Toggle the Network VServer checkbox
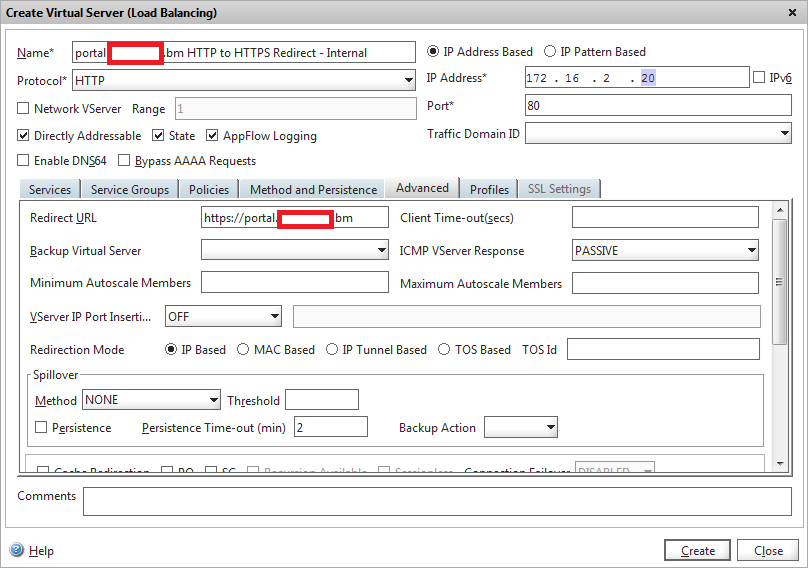Screen dimensions: 808x568 pyautogui.click(x=23, y=108)
